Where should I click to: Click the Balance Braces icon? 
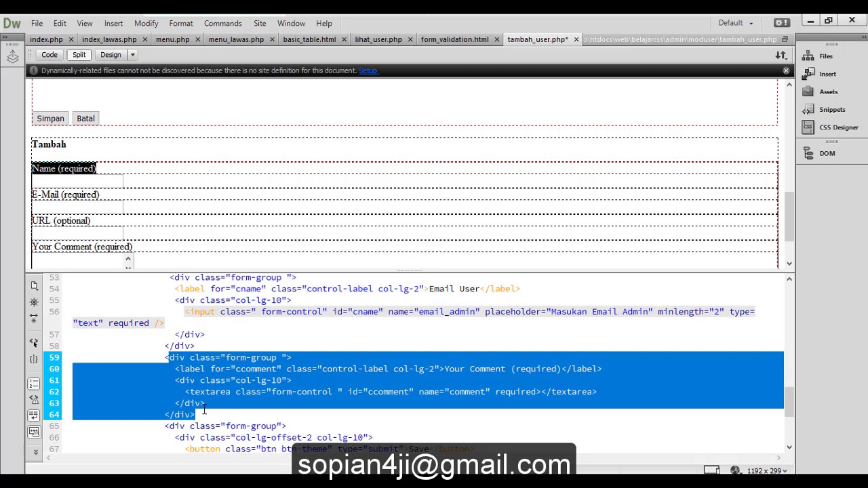pos(34,359)
